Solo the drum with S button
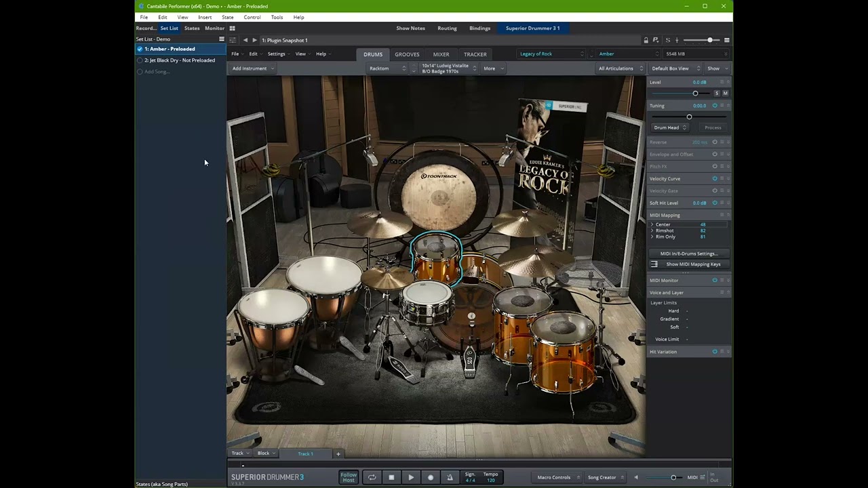Screen dimensions: 868x488 tap(716, 94)
